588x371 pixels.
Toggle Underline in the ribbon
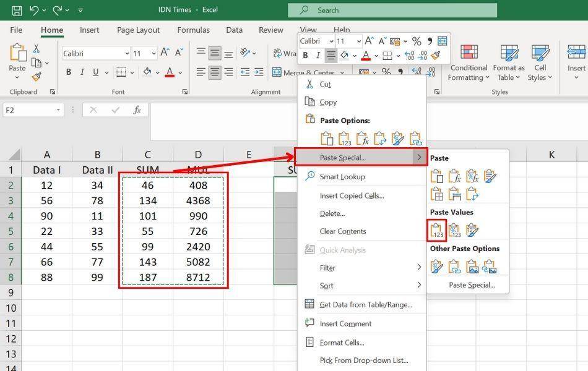pyautogui.click(x=95, y=72)
